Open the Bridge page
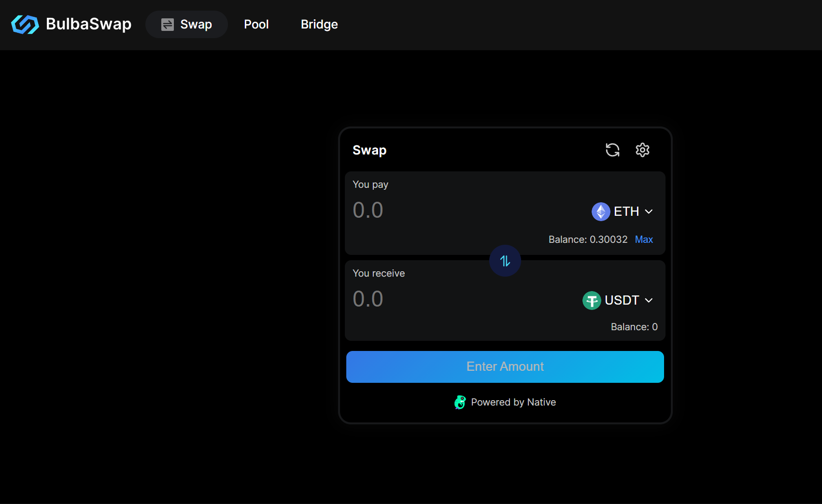 [319, 25]
